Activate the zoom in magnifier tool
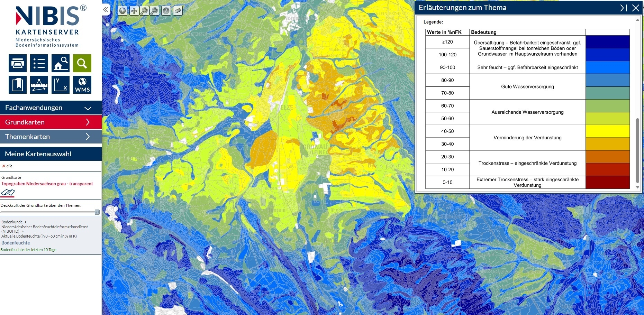This screenshot has height=315, width=644. (144, 11)
